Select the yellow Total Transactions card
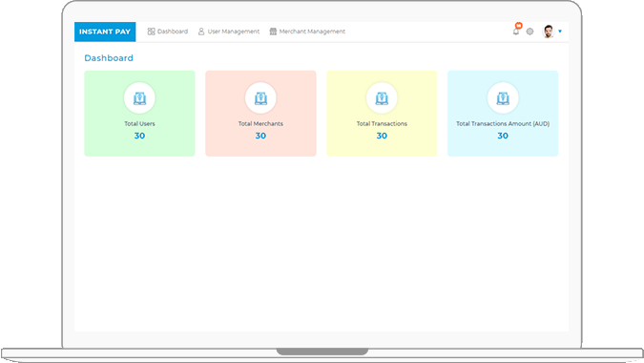This screenshot has height=363, width=644. click(382, 114)
